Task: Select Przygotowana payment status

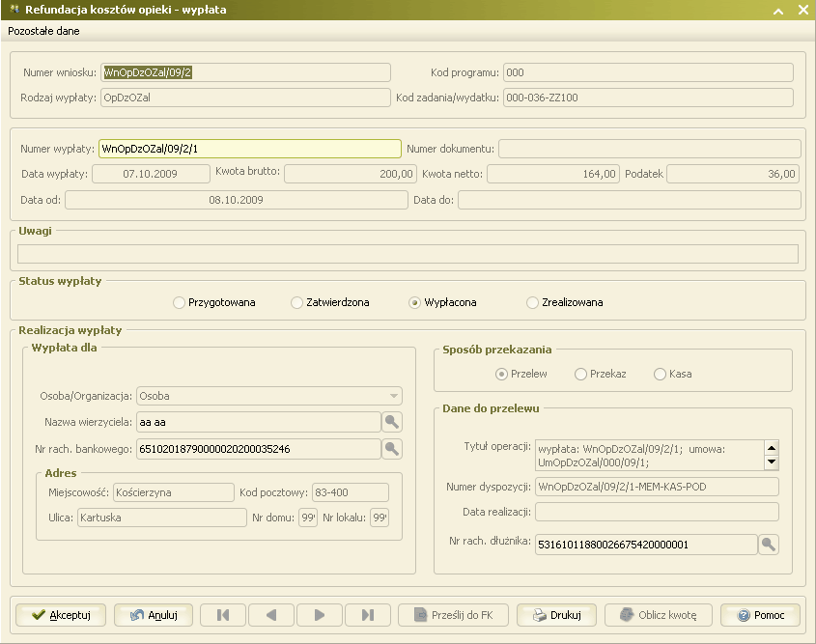Action: tap(179, 302)
